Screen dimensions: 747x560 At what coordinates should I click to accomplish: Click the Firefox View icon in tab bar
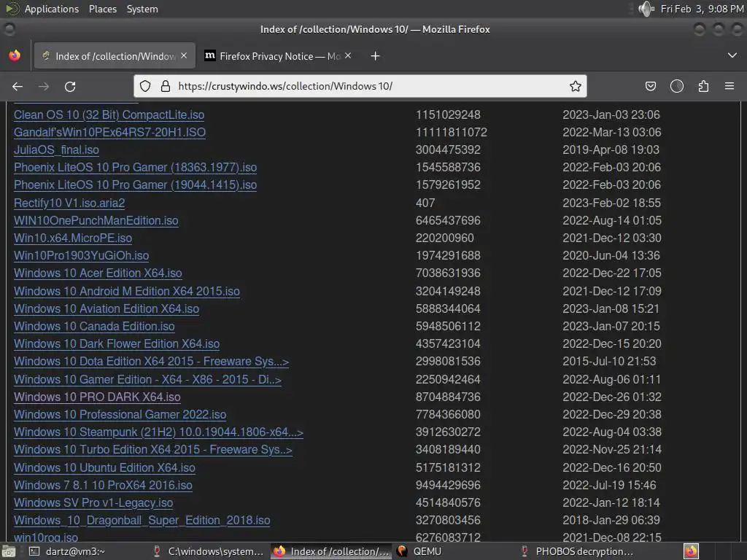coord(15,55)
